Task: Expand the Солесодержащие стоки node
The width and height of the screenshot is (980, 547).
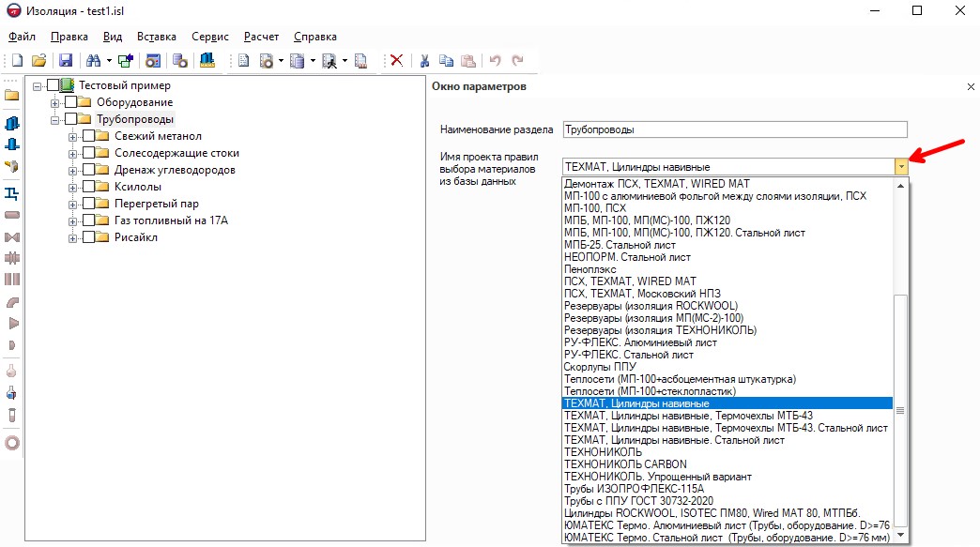Action: point(73,153)
